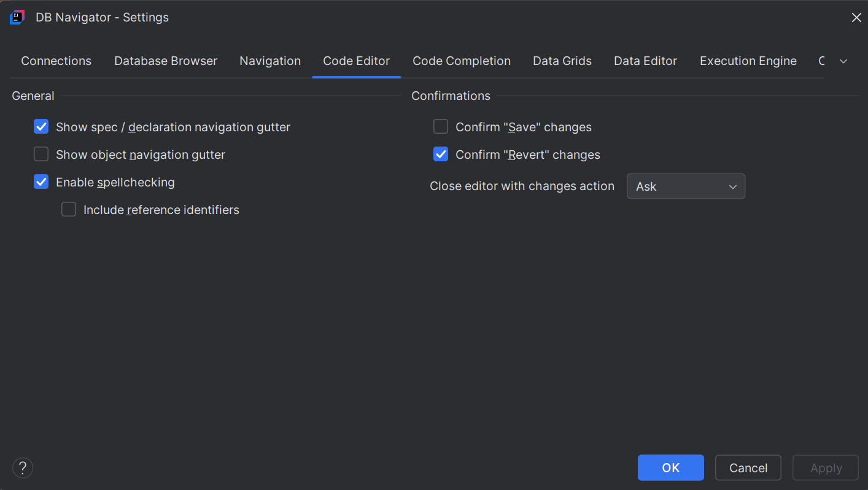Apply the current changes

pos(825,467)
